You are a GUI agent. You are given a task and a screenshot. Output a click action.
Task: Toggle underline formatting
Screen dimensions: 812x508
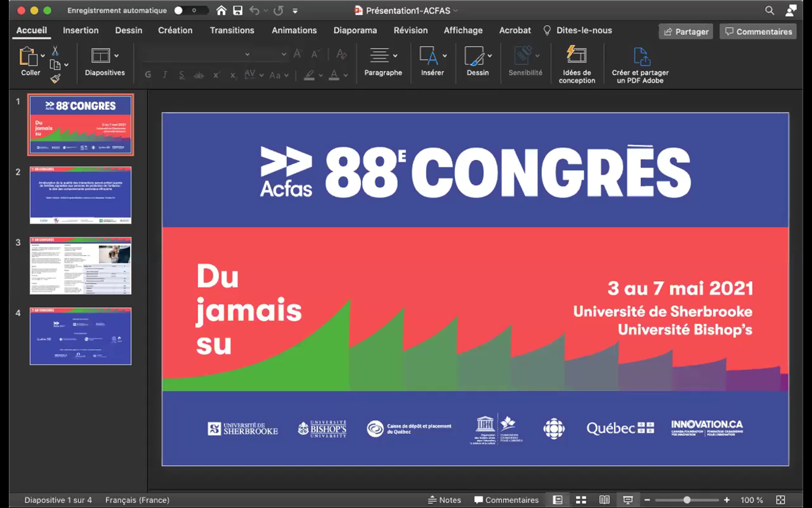[182, 75]
